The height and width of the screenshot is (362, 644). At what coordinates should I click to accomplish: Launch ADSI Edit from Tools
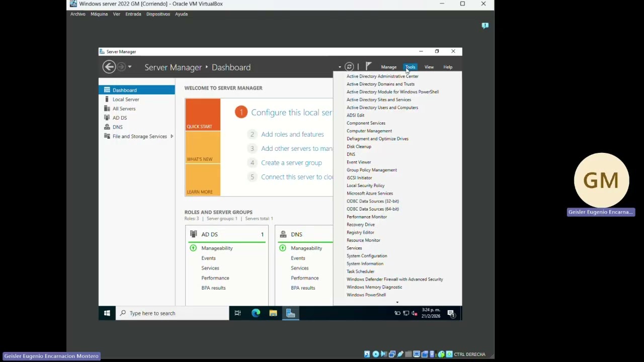[x=356, y=115]
